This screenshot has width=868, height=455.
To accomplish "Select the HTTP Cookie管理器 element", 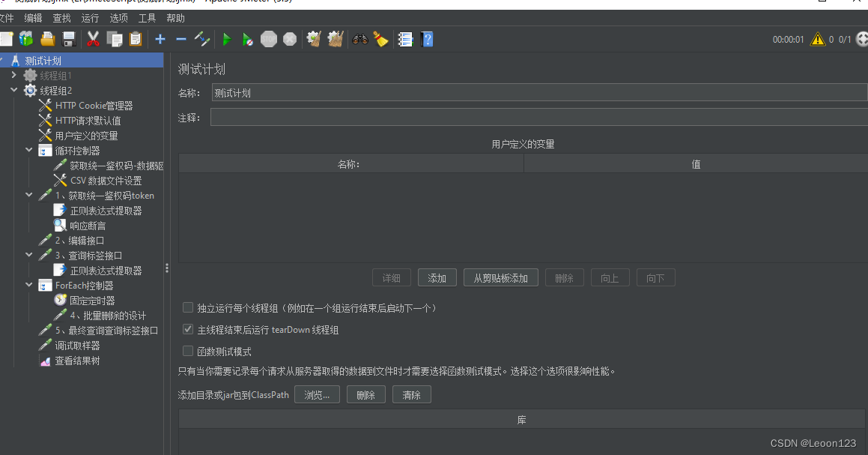I will (94, 105).
